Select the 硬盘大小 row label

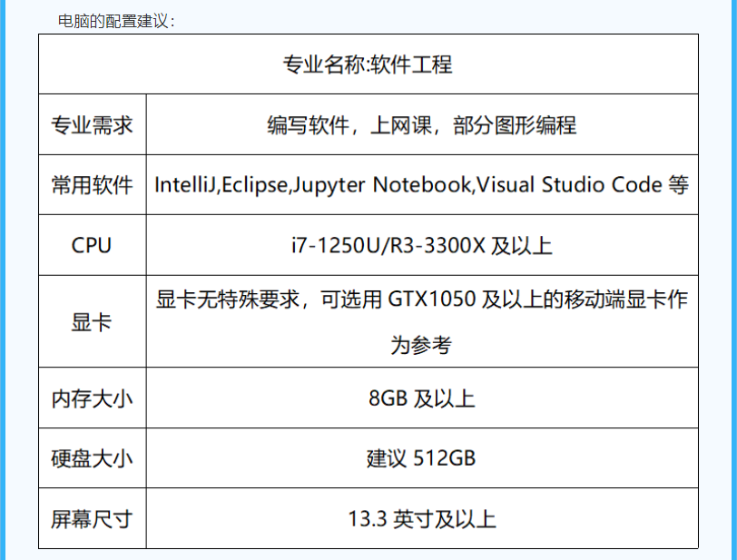pos(92,458)
